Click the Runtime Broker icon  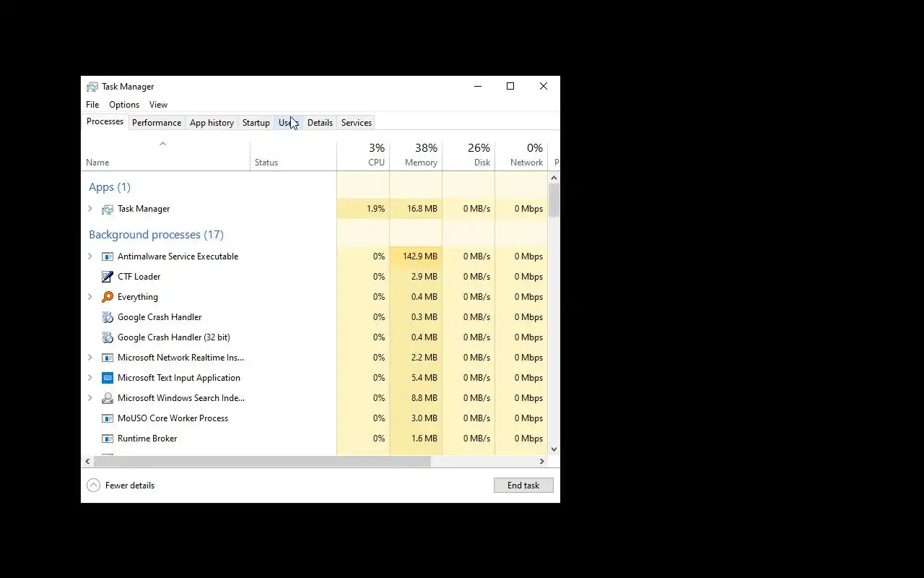pyautogui.click(x=108, y=439)
